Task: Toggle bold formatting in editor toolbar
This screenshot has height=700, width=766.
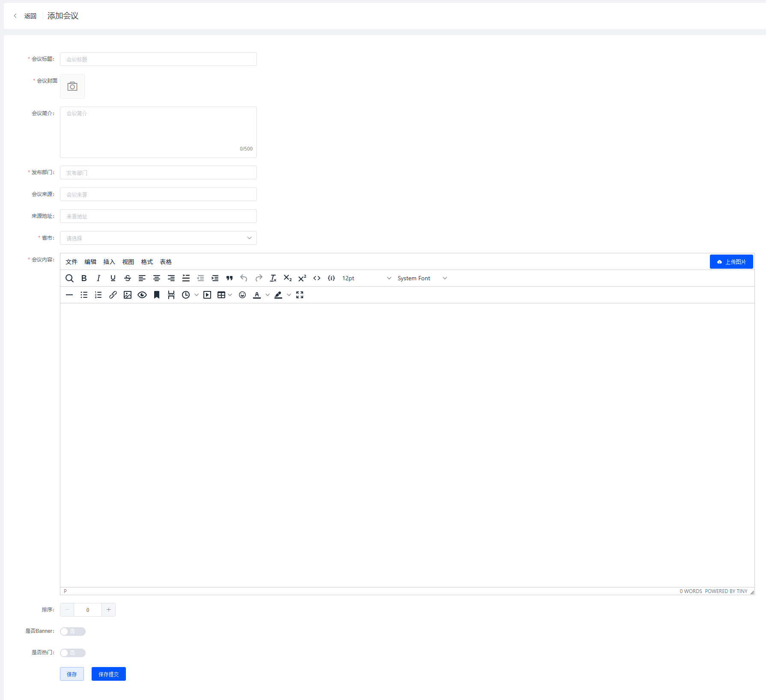Action: [x=84, y=278]
